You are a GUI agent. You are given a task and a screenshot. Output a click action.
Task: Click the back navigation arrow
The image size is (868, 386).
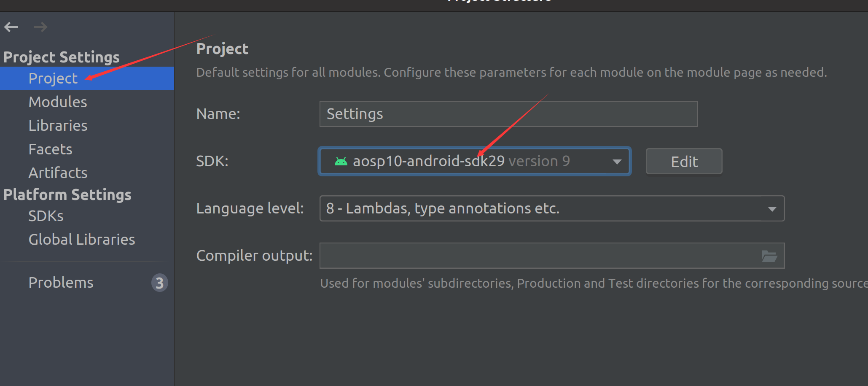pos(11,27)
